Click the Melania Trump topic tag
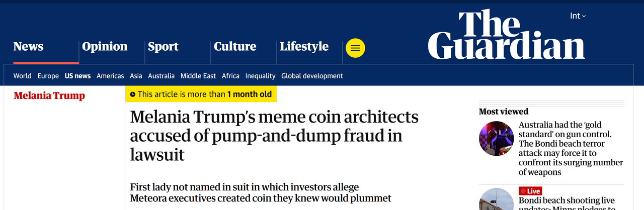Viewport: 644px width, 210px height. [x=49, y=95]
